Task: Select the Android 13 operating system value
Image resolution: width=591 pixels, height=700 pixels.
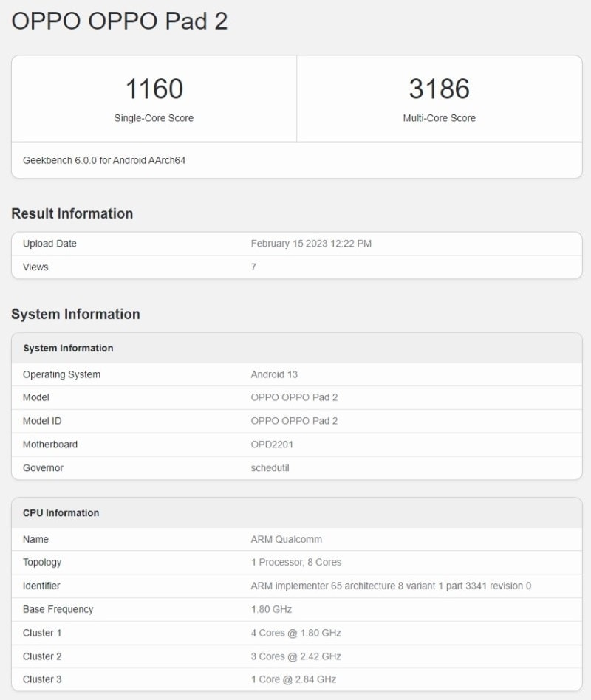Action: point(274,374)
